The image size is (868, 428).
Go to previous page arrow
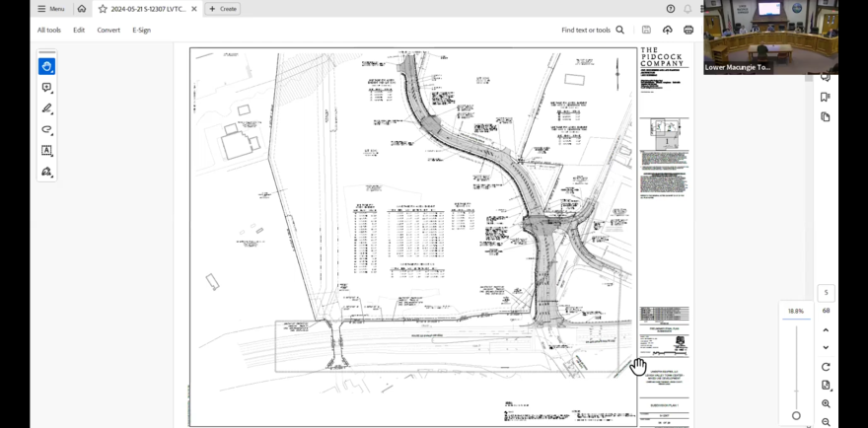click(826, 330)
